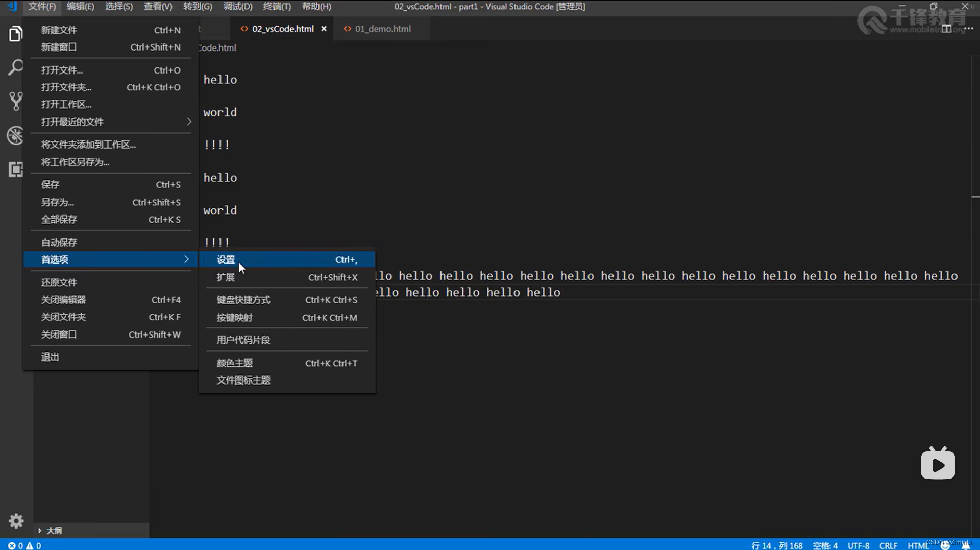Open the Source Control view icon
This screenshot has width=980, height=550.
click(16, 101)
